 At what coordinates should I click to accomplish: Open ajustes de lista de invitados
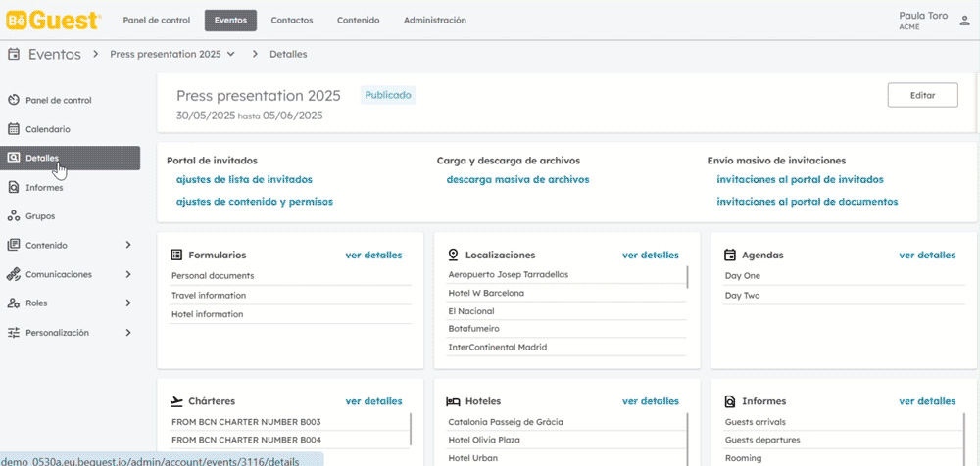coord(244,179)
